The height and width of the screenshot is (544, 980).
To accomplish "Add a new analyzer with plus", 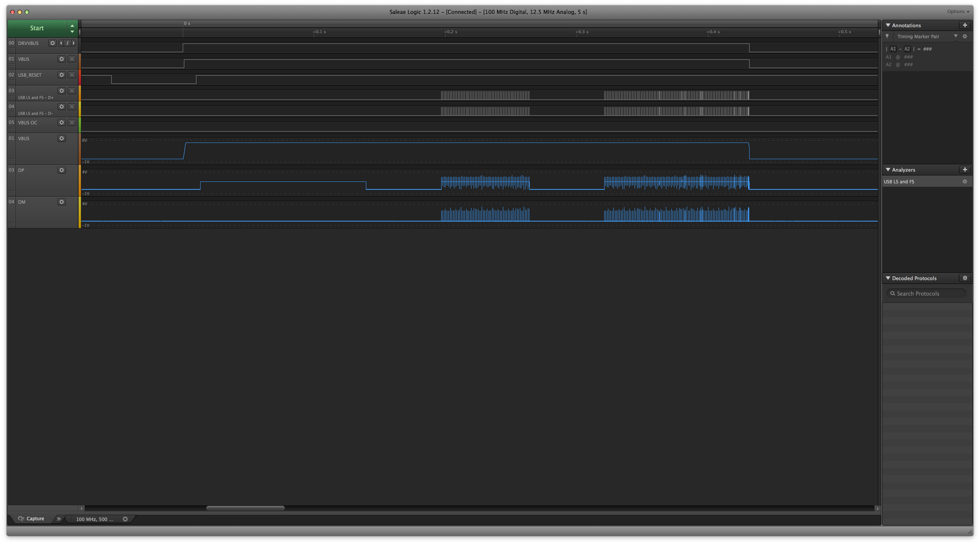I will coord(964,170).
